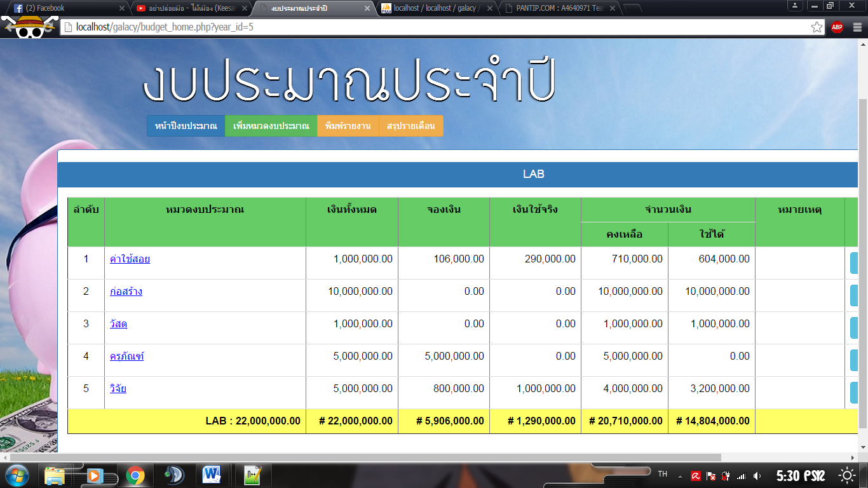Click the sun brightness icon by the clock
This screenshot has width=868, height=488.
(847, 475)
